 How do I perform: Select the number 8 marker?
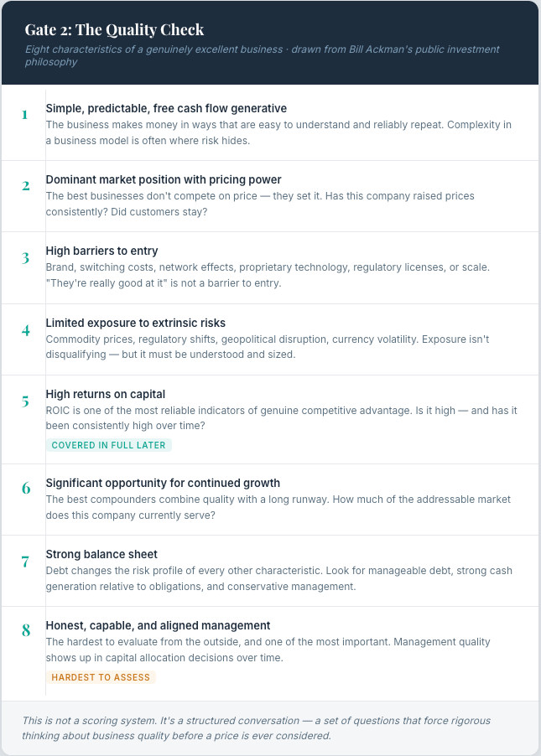(x=25, y=630)
